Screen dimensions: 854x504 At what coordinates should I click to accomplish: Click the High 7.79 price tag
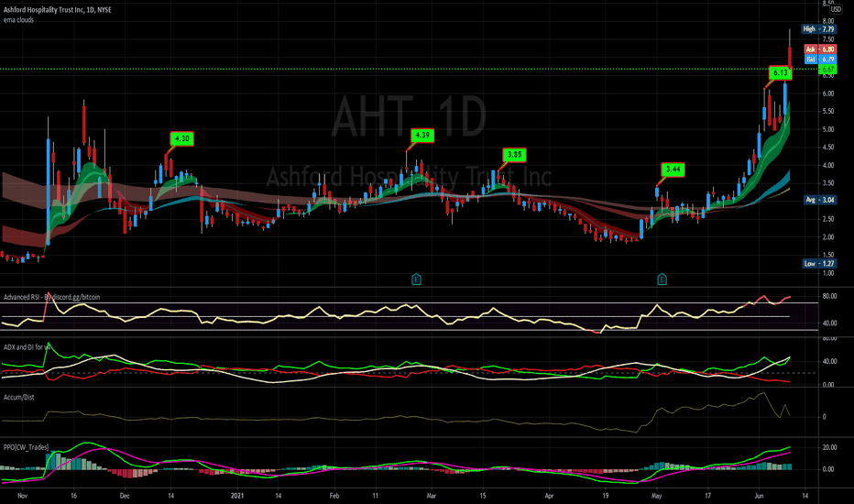click(818, 29)
